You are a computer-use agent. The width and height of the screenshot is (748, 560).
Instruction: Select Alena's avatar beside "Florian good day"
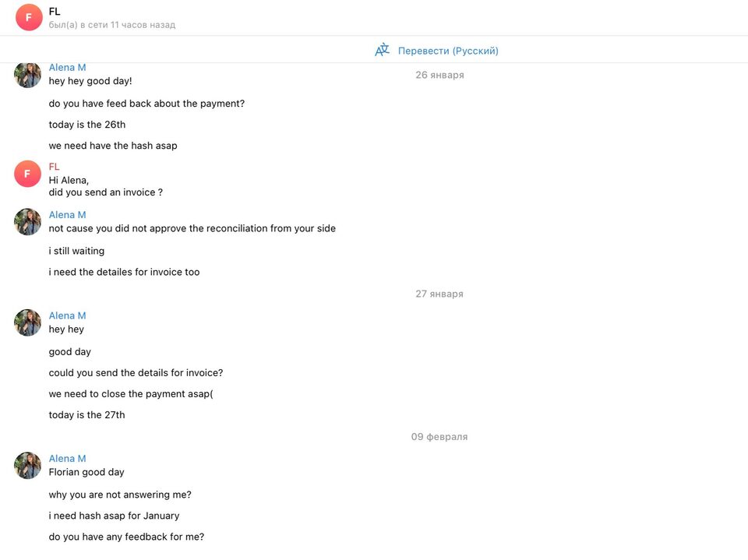click(28, 466)
